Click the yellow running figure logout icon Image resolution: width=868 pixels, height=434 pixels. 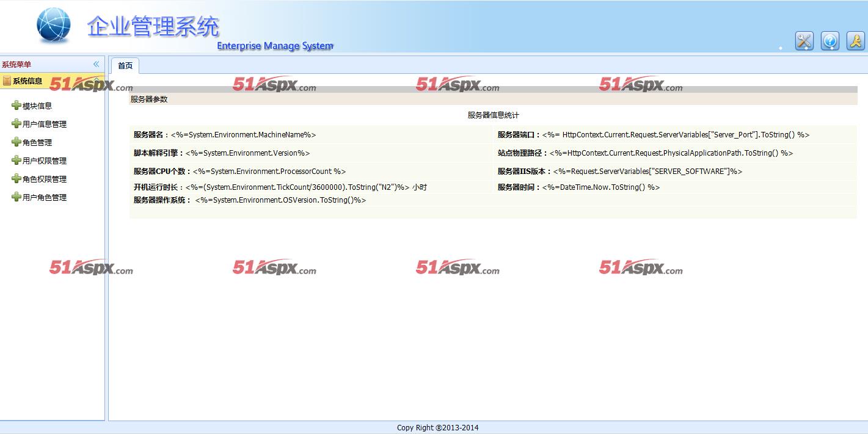855,41
